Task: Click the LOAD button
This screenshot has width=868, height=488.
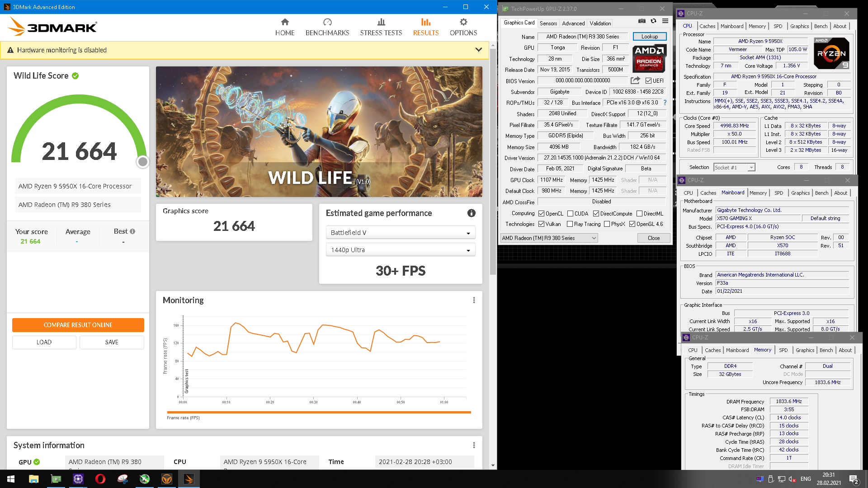Action: click(44, 342)
